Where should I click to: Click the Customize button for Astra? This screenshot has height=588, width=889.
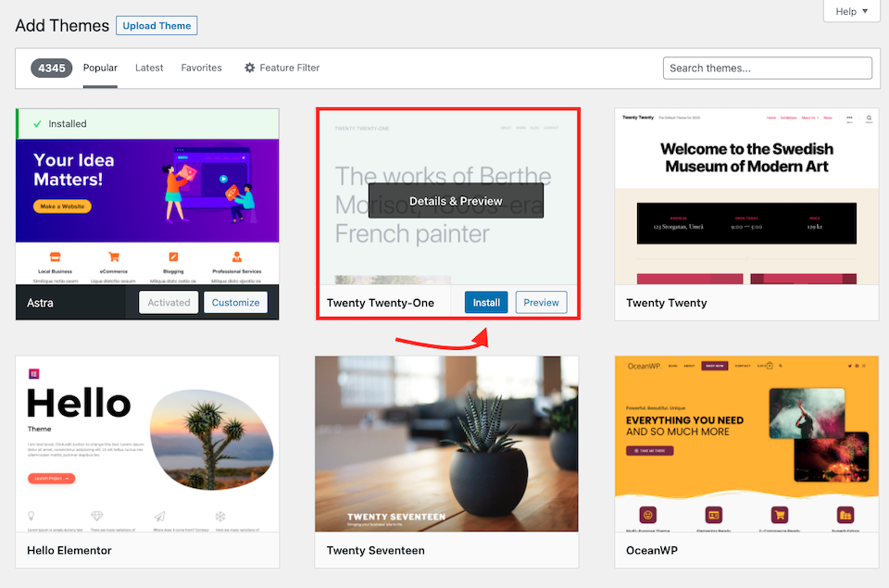235,302
